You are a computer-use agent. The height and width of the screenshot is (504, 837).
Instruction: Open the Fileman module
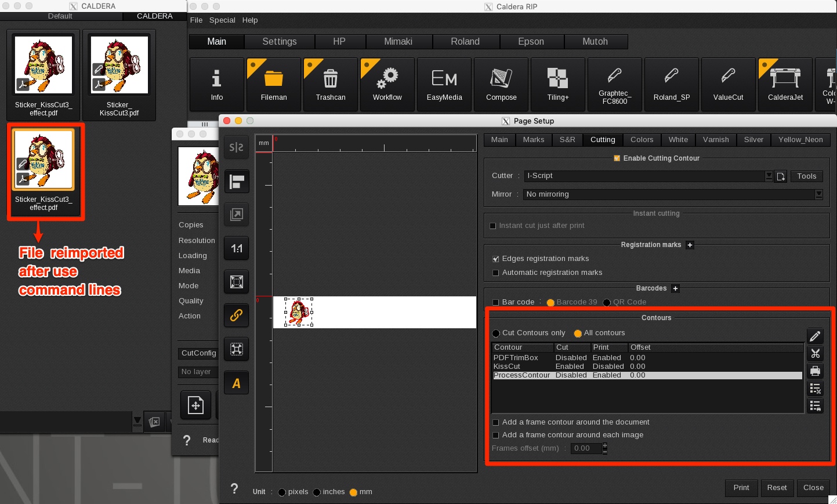click(x=274, y=84)
